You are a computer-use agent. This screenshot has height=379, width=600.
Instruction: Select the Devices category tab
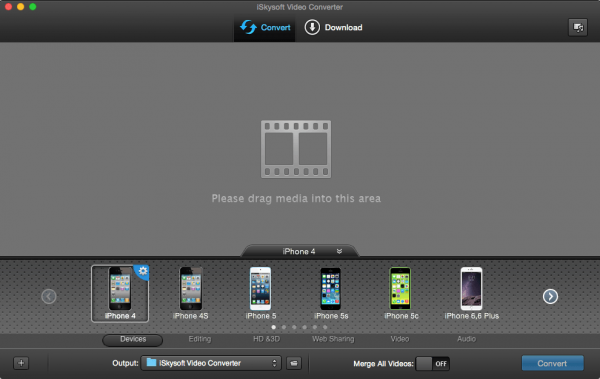pyautogui.click(x=133, y=340)
